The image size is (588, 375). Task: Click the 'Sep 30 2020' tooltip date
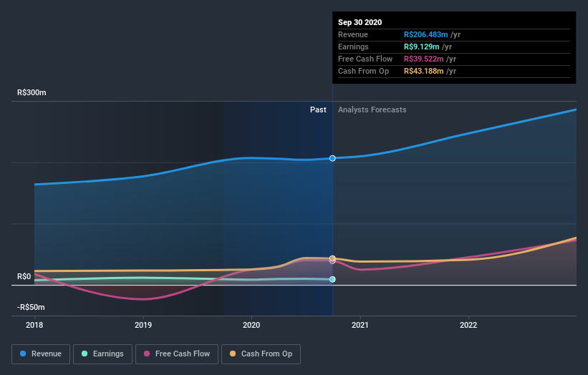point(360,22)
